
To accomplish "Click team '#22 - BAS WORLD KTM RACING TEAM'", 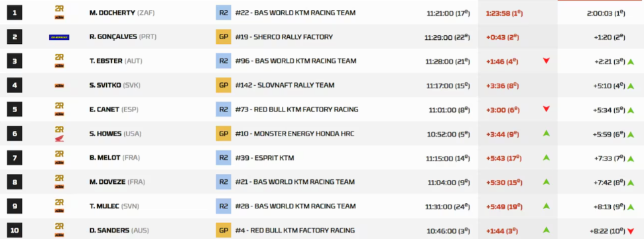I will pyautogui.click(x=296, y=13).
